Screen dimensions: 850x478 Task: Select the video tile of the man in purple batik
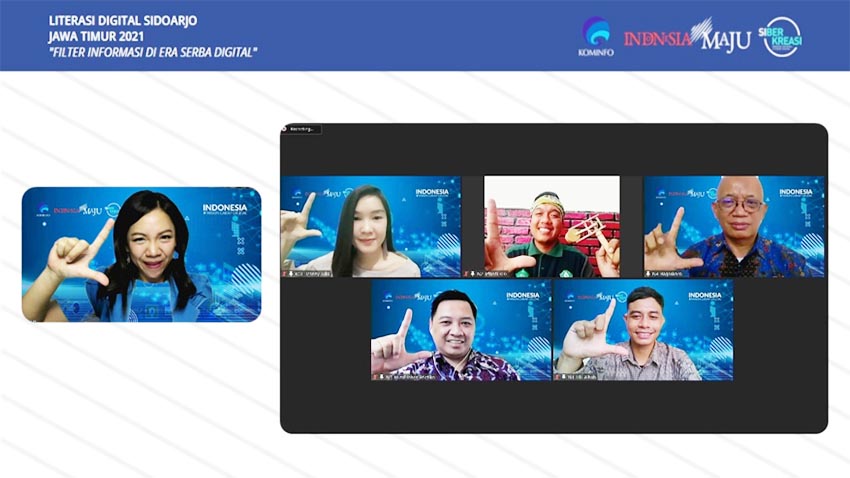(x=461, y=330)
